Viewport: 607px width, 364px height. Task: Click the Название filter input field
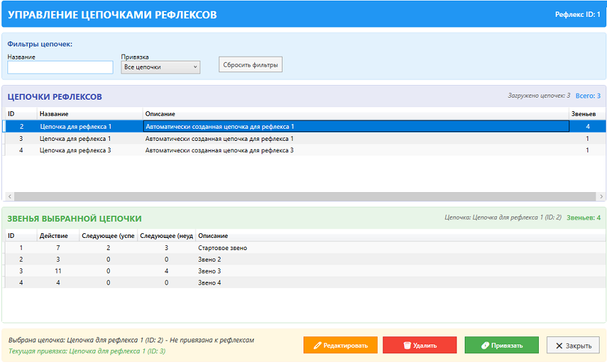pyautogui.click(x=60, y=67)
